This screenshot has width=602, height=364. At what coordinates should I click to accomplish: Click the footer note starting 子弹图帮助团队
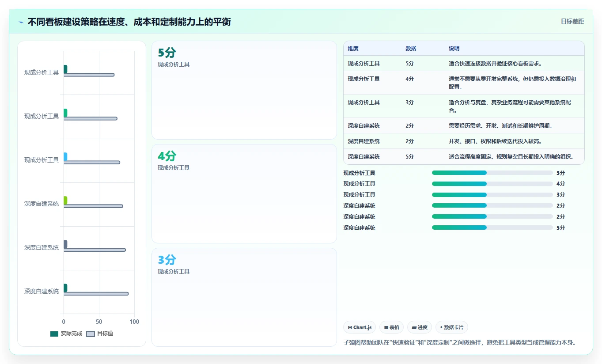coord(460,342)
